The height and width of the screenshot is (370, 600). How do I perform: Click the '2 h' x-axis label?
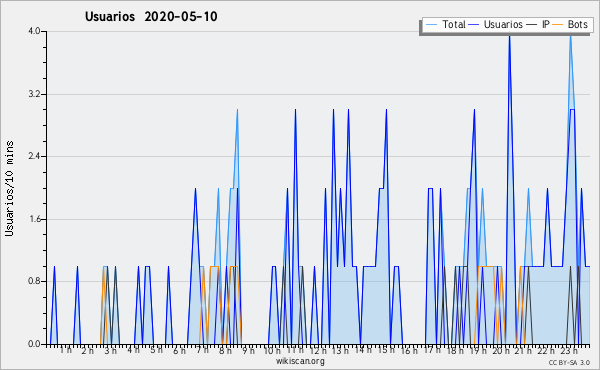pyautogui.click(x=88, y=350)
